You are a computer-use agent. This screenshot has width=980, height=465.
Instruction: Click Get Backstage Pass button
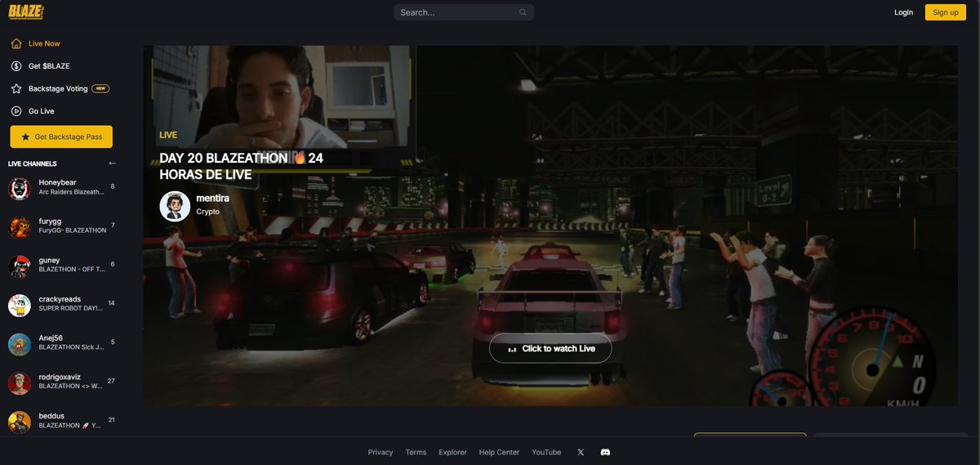click(61, 136)
